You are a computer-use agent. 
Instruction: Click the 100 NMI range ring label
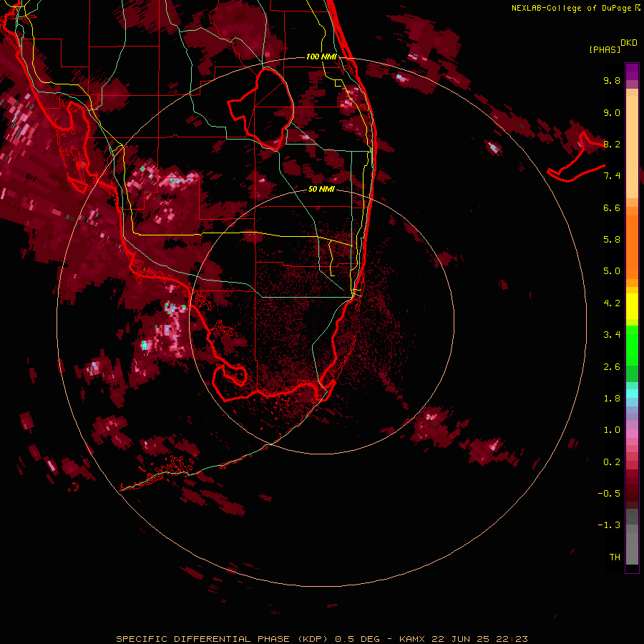point(321,57)
